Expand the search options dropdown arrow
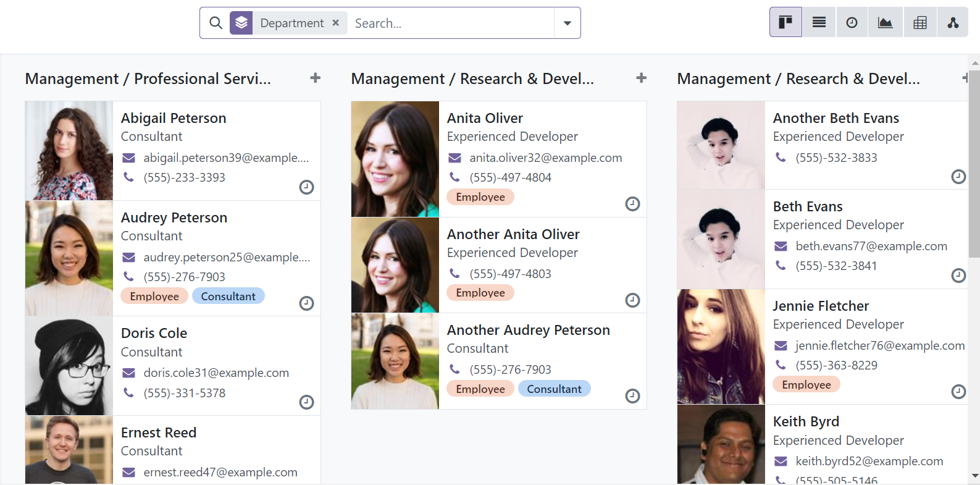Viewport: 980px width, 485px height. click(567, 23)
